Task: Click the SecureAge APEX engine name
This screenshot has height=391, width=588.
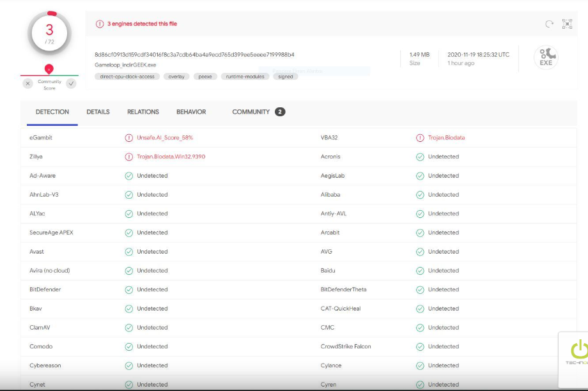Action: pos(51,233)
